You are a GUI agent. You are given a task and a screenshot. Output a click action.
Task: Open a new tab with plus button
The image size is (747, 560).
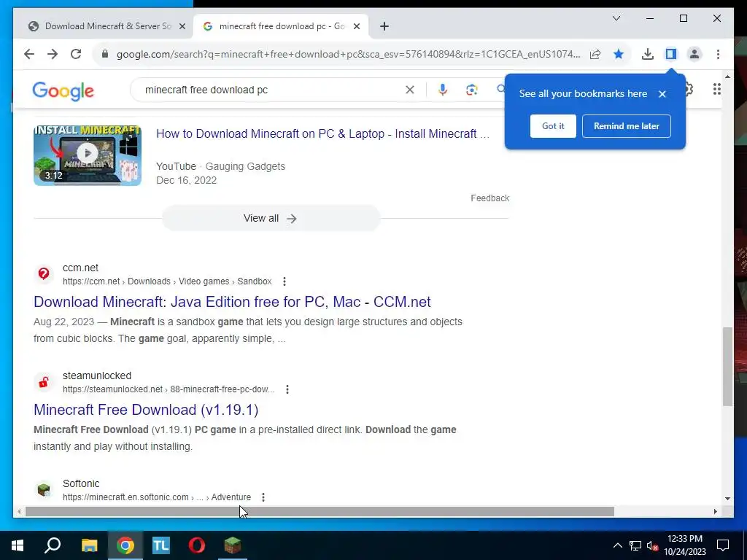click(384, 26)
